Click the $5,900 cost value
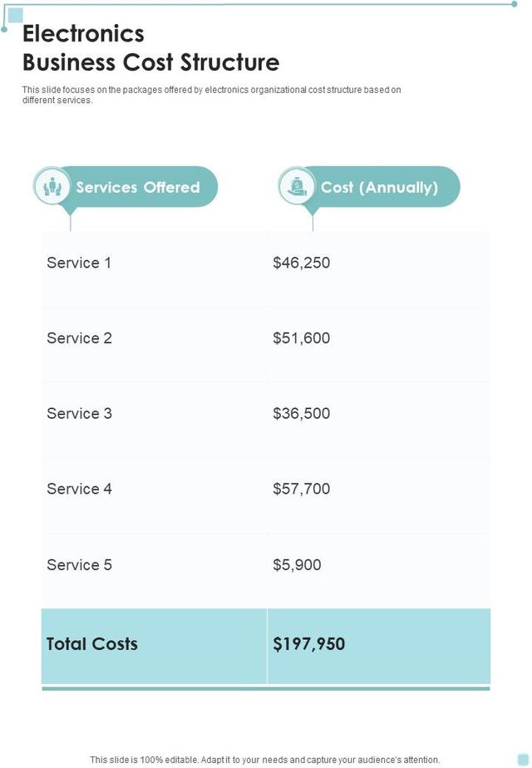Image resolution: width=532 pixels, height=768 pixels. [x=297, y=564]
